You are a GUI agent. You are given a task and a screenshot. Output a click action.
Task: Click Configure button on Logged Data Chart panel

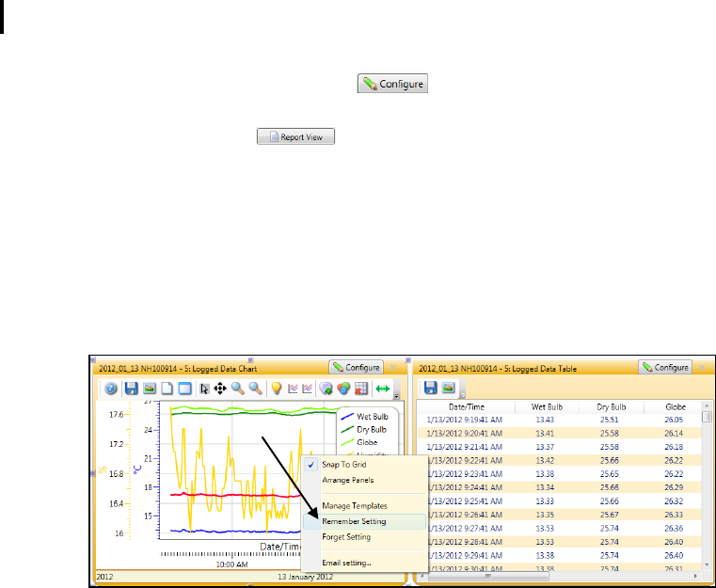[x=356, y=367]
